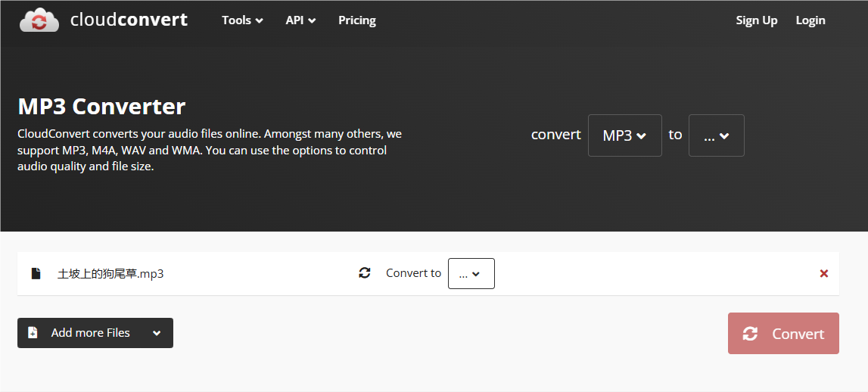The width and height of the screenshot is (868, 392).
Task: Open the Tools menu
Action: coord(242,20)
